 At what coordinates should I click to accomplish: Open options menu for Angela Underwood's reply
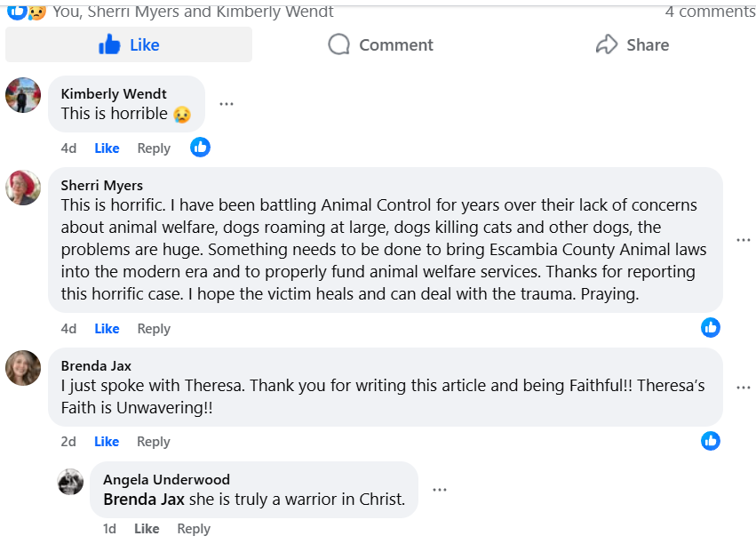[x=440, y=490]
